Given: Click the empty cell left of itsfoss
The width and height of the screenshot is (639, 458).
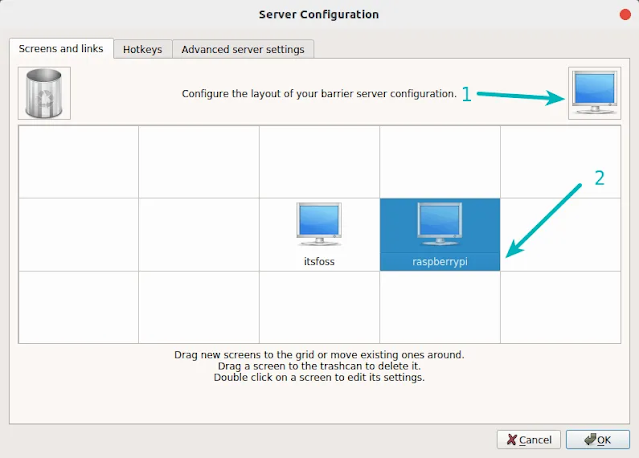Looking at the screenshot, I should [199, 235].
